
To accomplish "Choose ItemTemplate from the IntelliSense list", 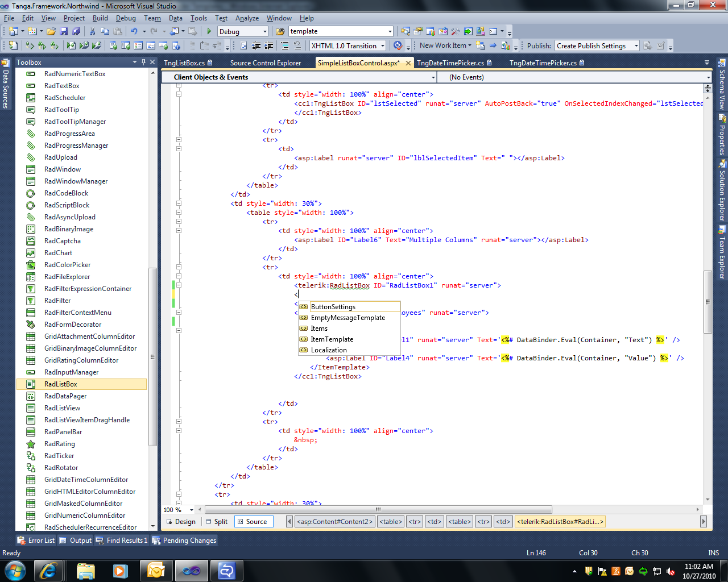I will point(332,339).
